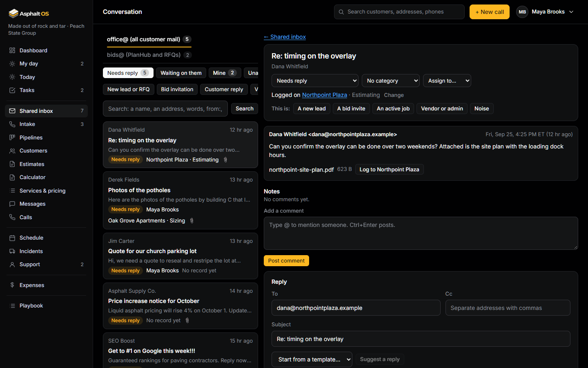Screen dimensions: 588x368
Task: Select the Mine filter tab
Action: [x=225, y=73]
